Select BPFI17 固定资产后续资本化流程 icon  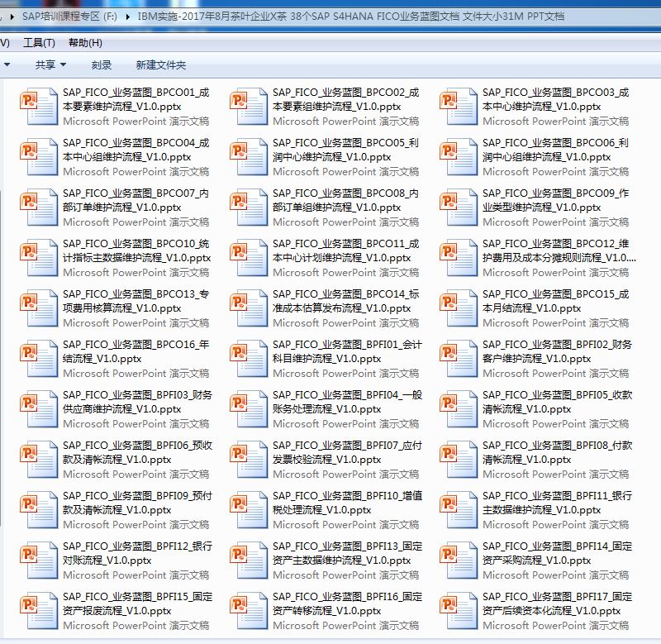(x=459, y=611)
